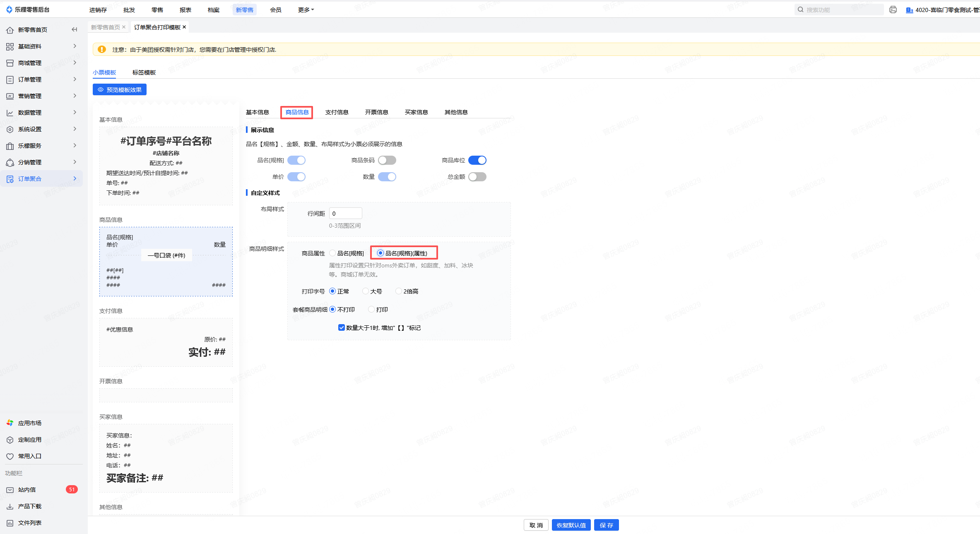Select the 大号 print font size

pos(366,291)
